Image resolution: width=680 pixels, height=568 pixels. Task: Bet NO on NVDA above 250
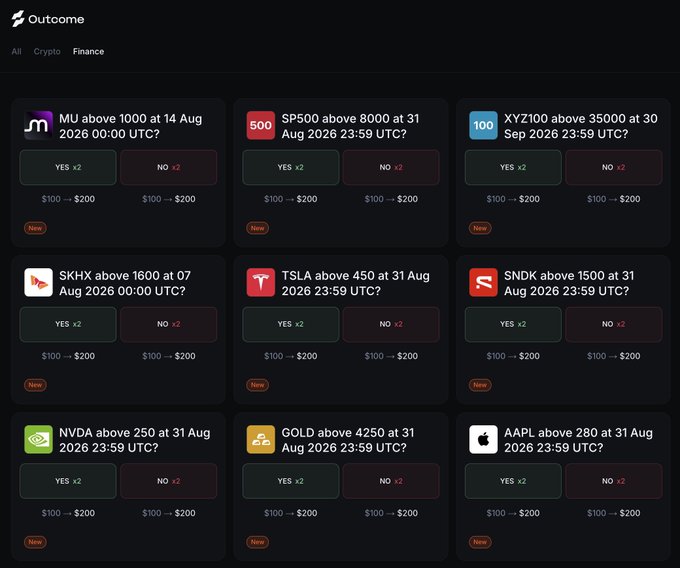click(169, 481)
